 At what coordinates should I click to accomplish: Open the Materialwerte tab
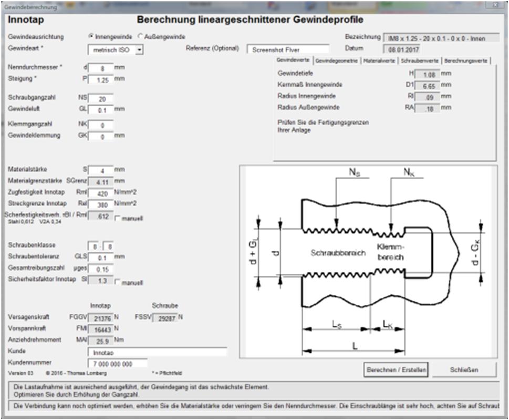(x=379, y=61)
